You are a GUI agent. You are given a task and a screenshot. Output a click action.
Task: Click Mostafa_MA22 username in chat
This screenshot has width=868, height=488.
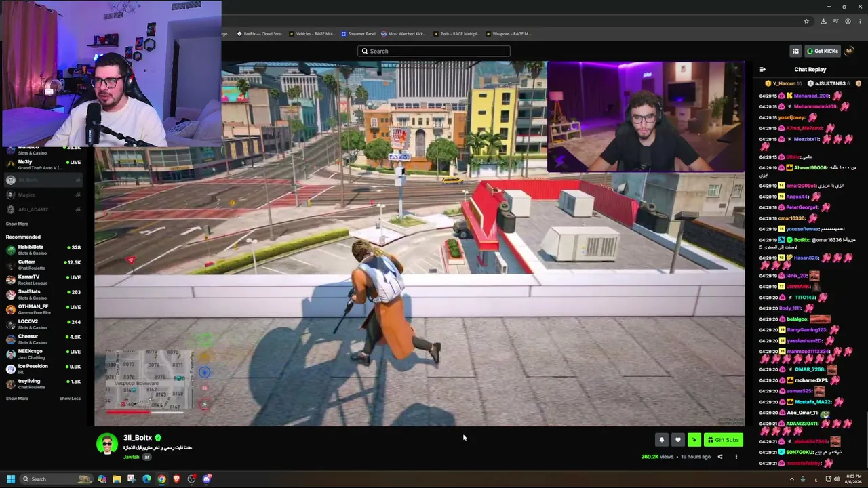(812, 402)
